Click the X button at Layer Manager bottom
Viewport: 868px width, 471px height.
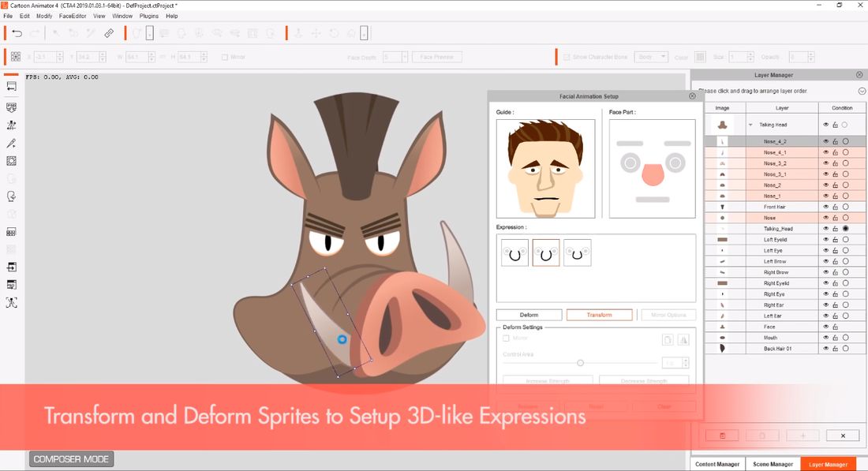(843, 435)
